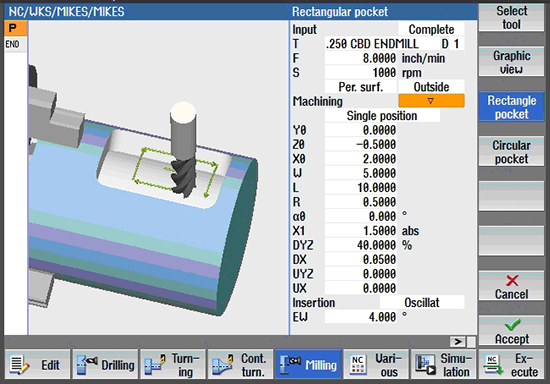550x384 pixels.
Task: Toggle the abs setting next to X1
Action: 410,231
